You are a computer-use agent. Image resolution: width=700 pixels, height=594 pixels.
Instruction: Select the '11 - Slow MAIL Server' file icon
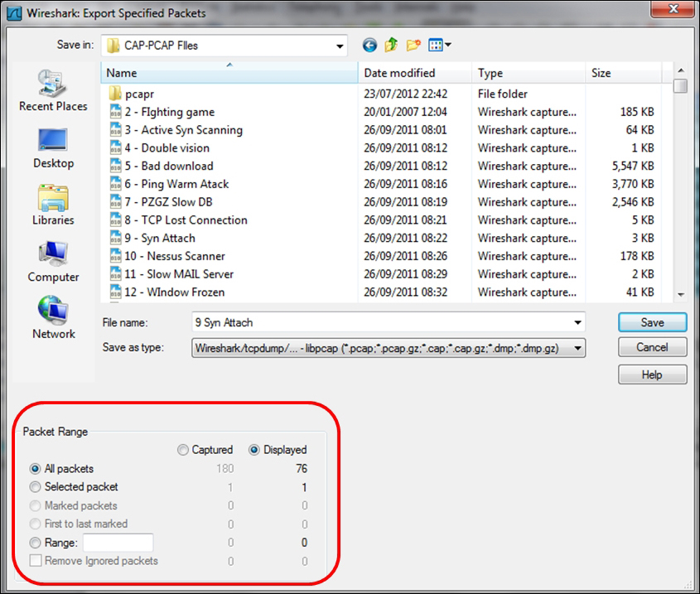(x=116, y=273)
